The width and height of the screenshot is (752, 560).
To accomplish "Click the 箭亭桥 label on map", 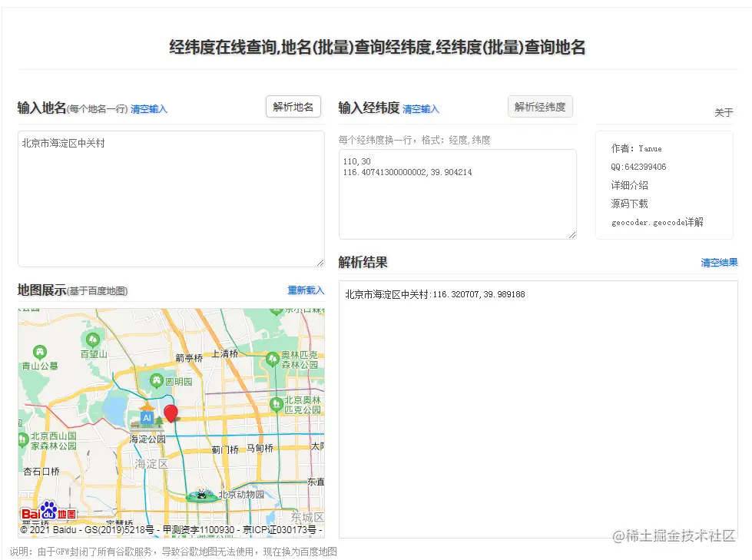I will [189, 358].
